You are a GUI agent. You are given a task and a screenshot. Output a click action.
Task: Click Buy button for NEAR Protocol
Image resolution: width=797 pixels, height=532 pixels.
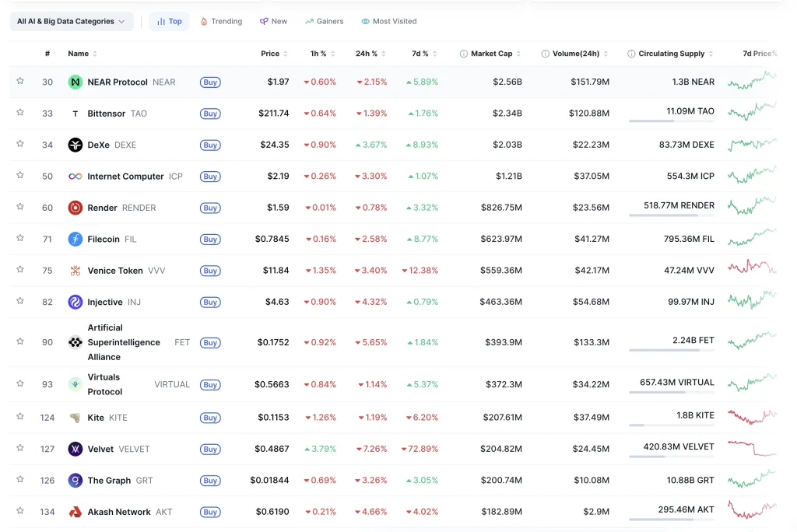click(x=210, y=82)
